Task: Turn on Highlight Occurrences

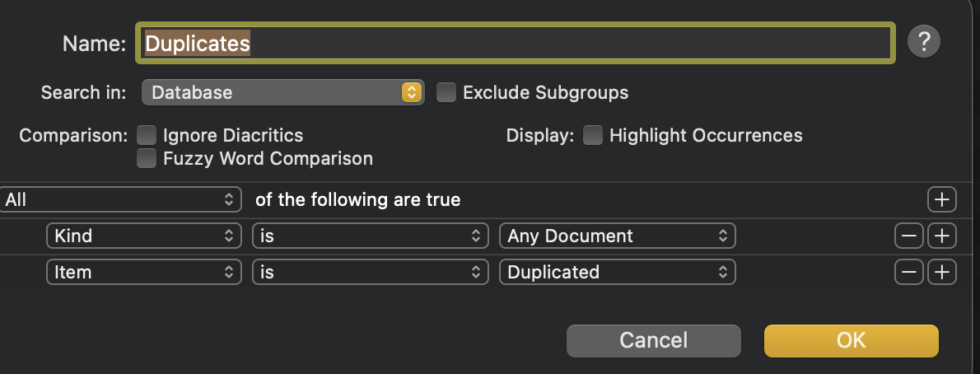Action: [x=593, y=135]
